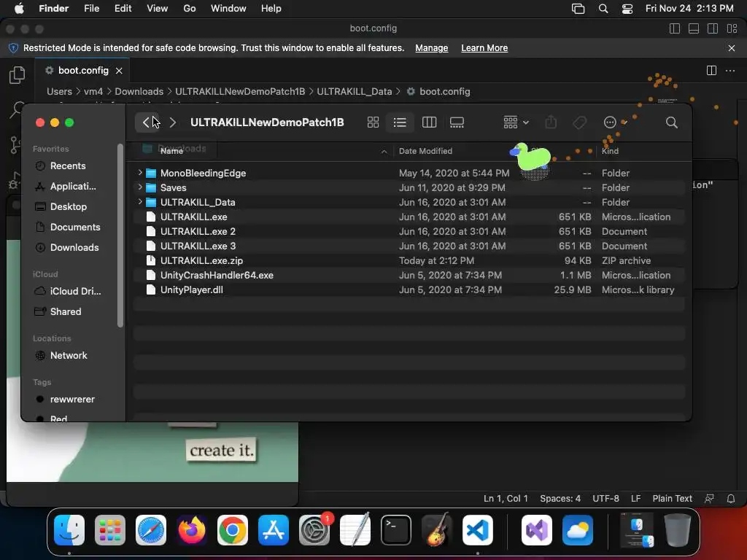Open the Finder Action (ellipsis) menu

[x=614, y=122]
